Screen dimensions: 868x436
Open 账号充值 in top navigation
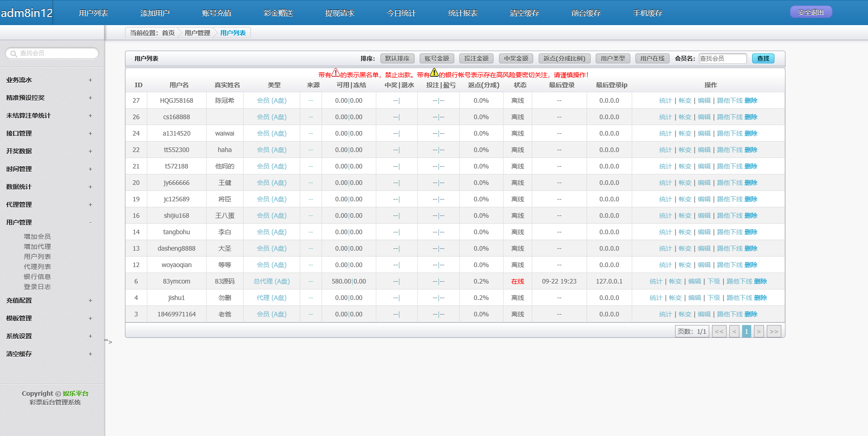coord(217,13)
